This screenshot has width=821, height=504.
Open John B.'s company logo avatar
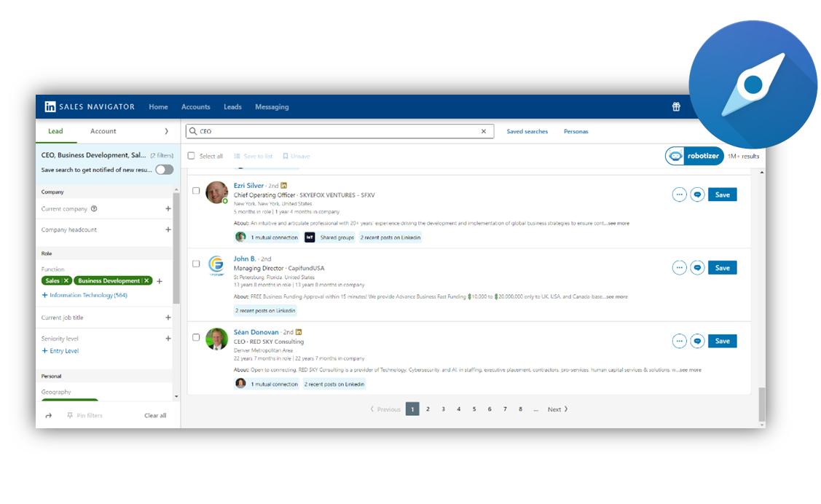pyautogui.click(x=217, y=266)
